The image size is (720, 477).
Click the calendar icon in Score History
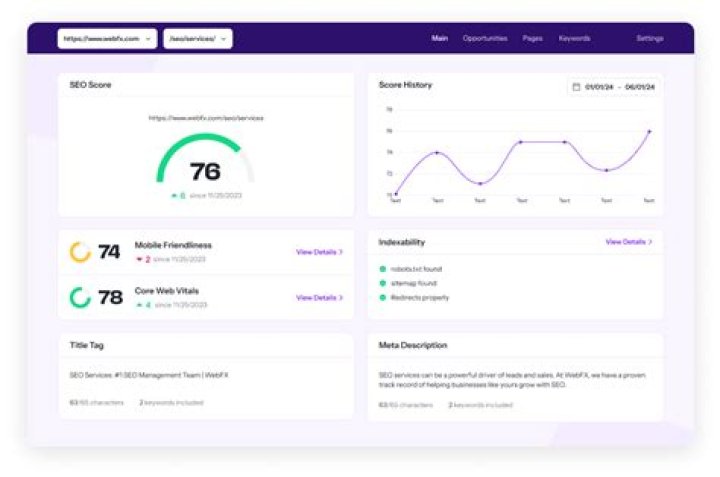click(x=576, y=87)
